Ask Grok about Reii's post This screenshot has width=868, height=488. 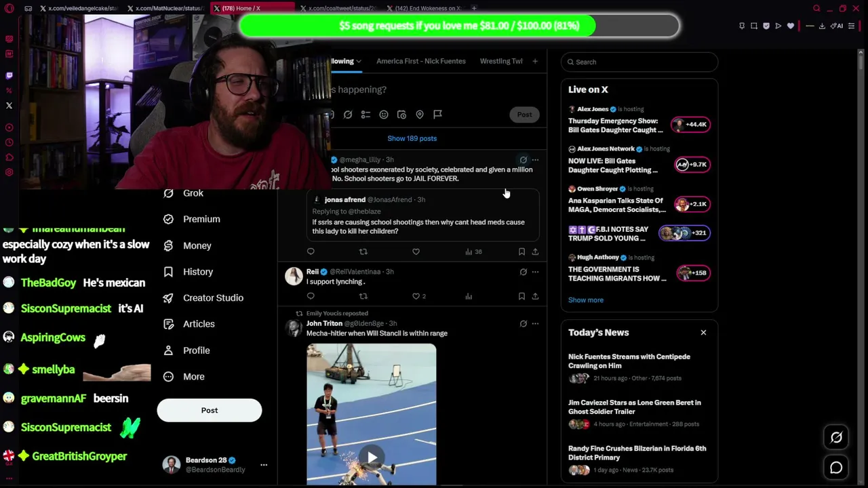point(523,272)
